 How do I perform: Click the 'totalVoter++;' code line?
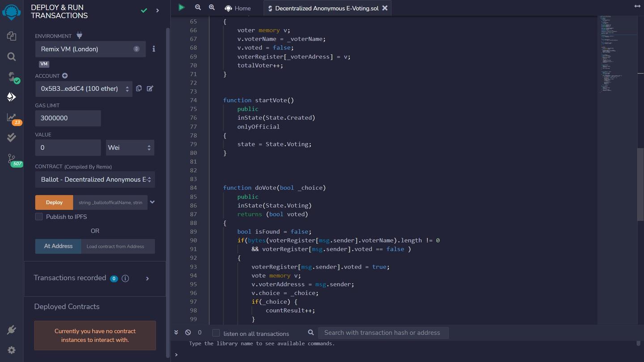point(260,65)
